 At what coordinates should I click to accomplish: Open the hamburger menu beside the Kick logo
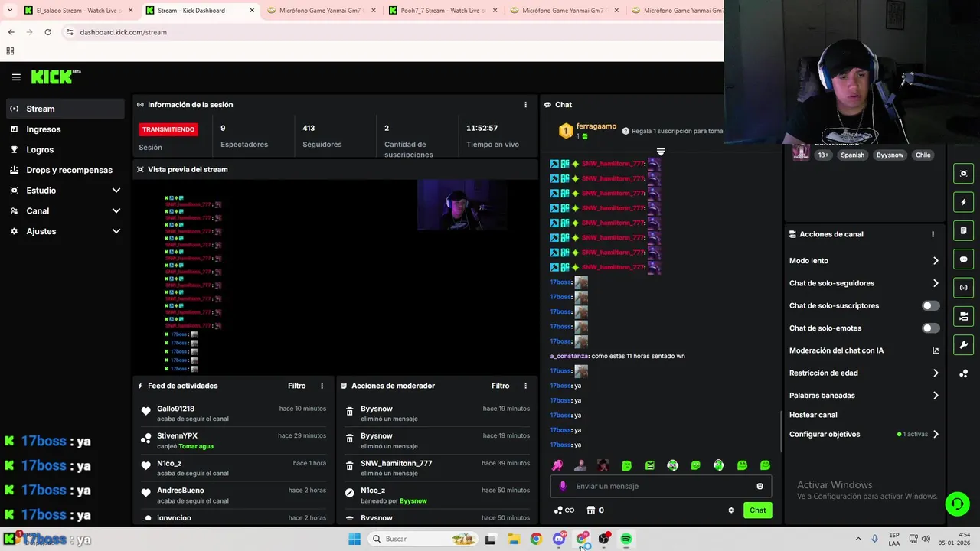click(x=16, y=77)
